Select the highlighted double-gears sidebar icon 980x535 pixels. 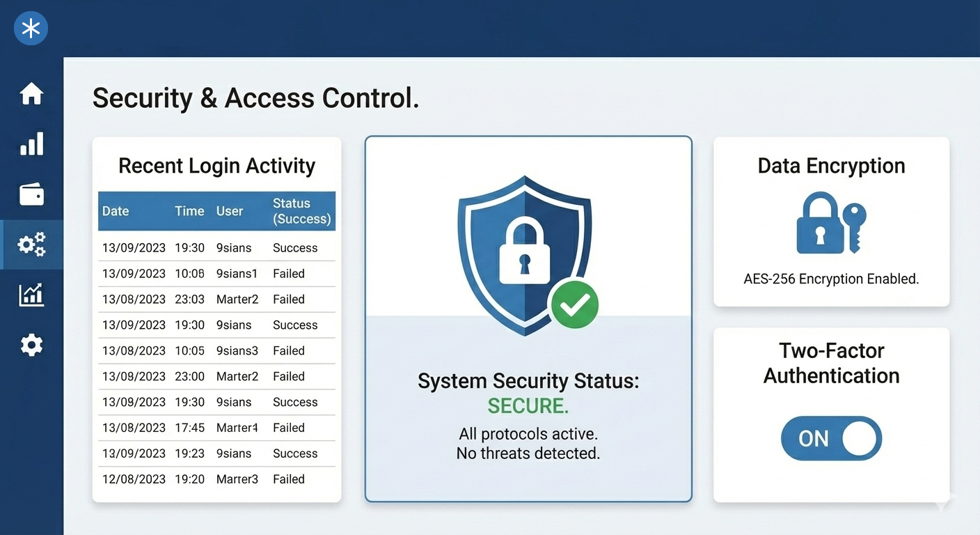pos(31,245)
